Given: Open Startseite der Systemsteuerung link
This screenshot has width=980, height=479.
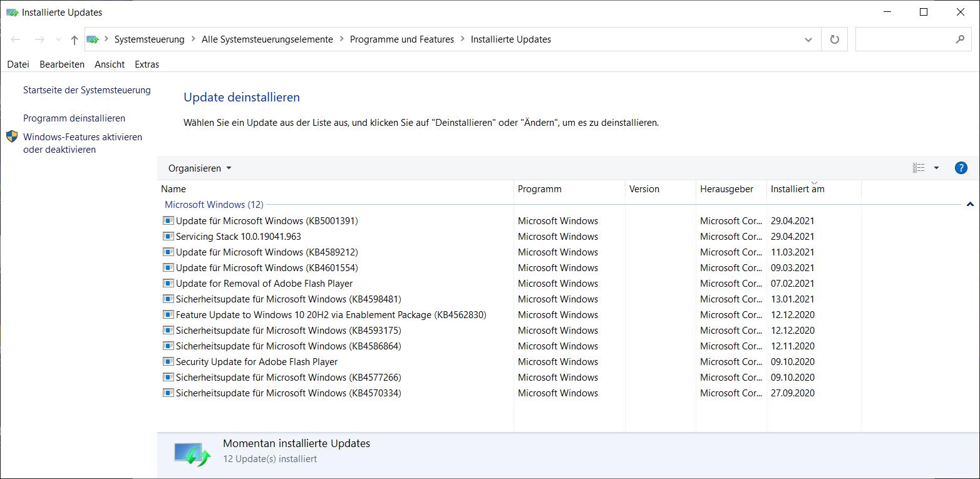Looking at the screenshot, I should point(87,90).
